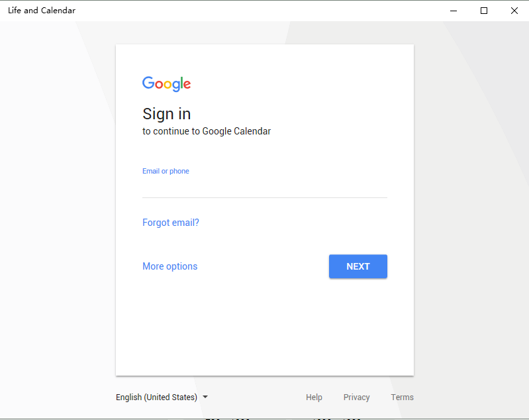
Task: Click the language dropdown arrow
Action: 205,397
